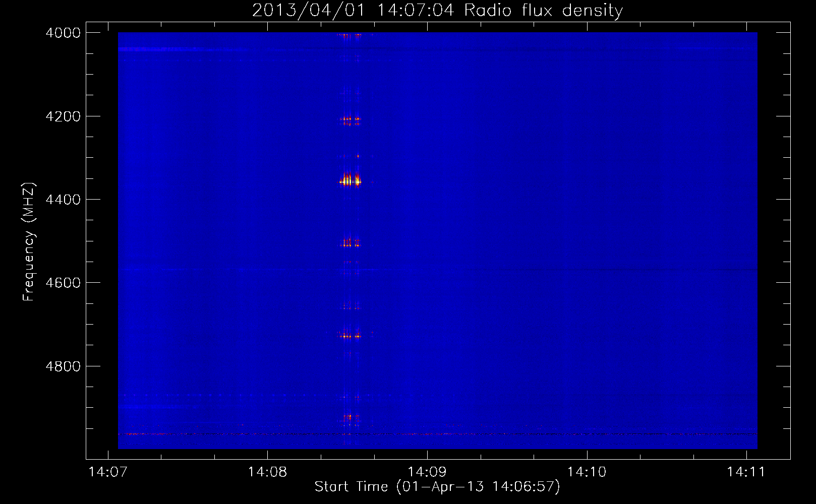
Task: Click the 14:07 time tick label
Action: point(107,472)
